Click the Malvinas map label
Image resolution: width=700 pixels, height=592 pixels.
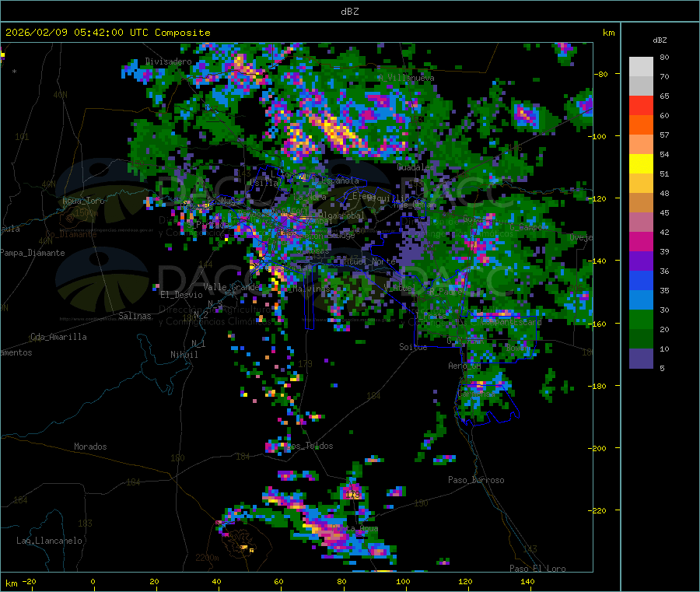[311, 289]
